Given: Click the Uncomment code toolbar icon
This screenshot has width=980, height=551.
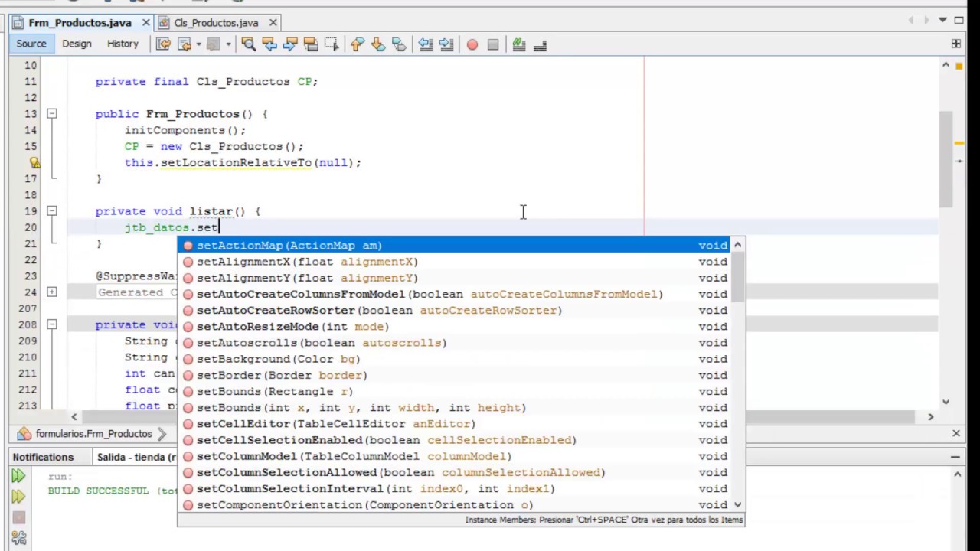Looking at the screenshot, I should [540, 44].
